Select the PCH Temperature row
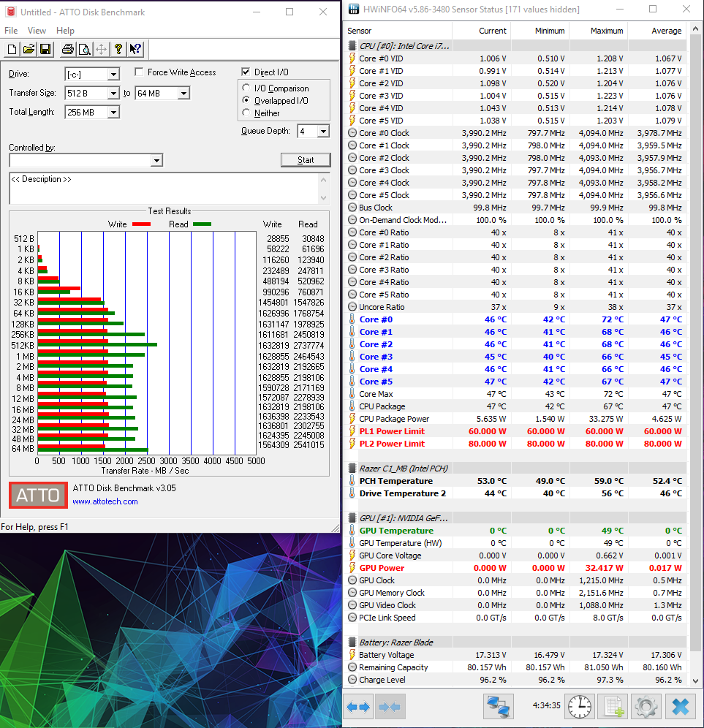Viewport: 704px width, 728px height. [515, 481]
